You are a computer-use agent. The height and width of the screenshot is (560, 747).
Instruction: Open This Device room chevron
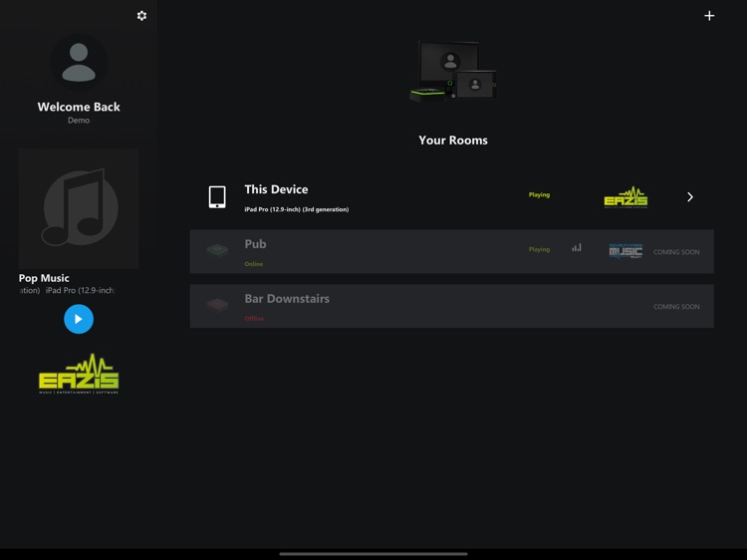tap(690, 197)
